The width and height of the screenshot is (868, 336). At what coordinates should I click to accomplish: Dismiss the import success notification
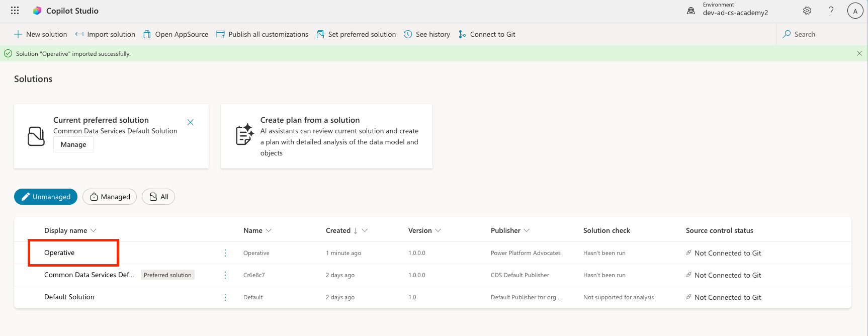(859, 53)
